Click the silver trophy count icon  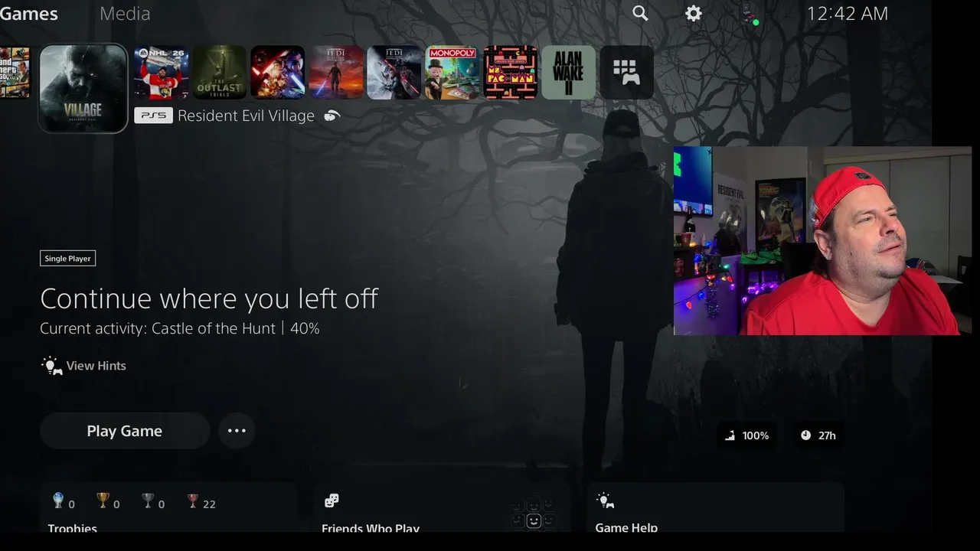click(x=148, y=500)
